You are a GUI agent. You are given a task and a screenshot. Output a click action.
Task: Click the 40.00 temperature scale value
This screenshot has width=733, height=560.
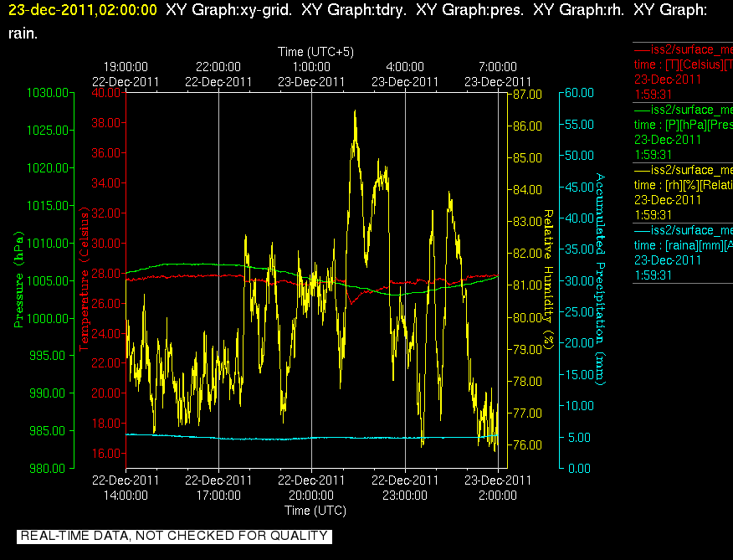tap(106, 93)
